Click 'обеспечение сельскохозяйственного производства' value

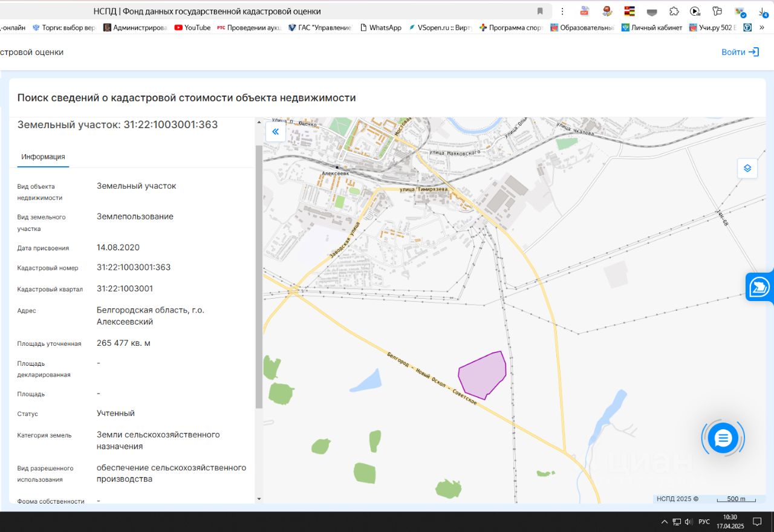click(172, 473)
